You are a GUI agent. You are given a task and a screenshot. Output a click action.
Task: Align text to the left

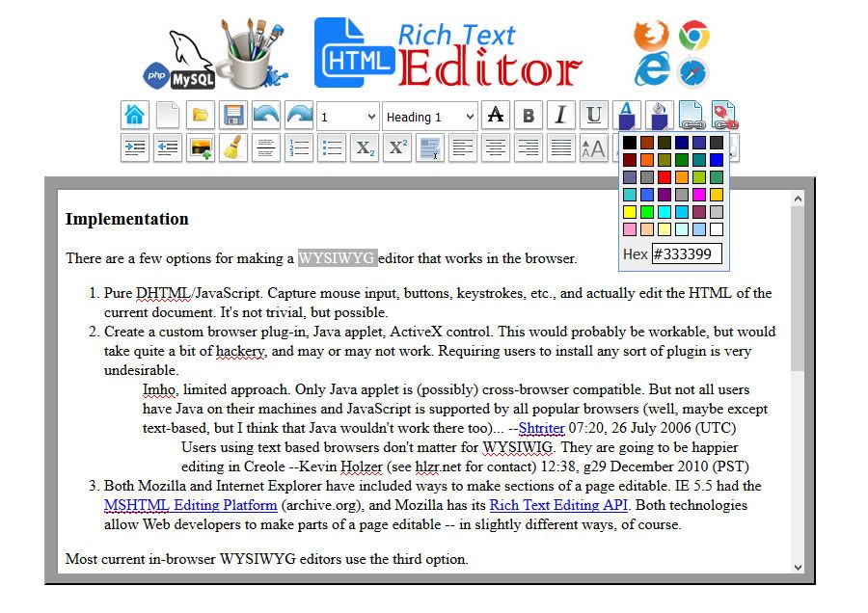[463, 147]
